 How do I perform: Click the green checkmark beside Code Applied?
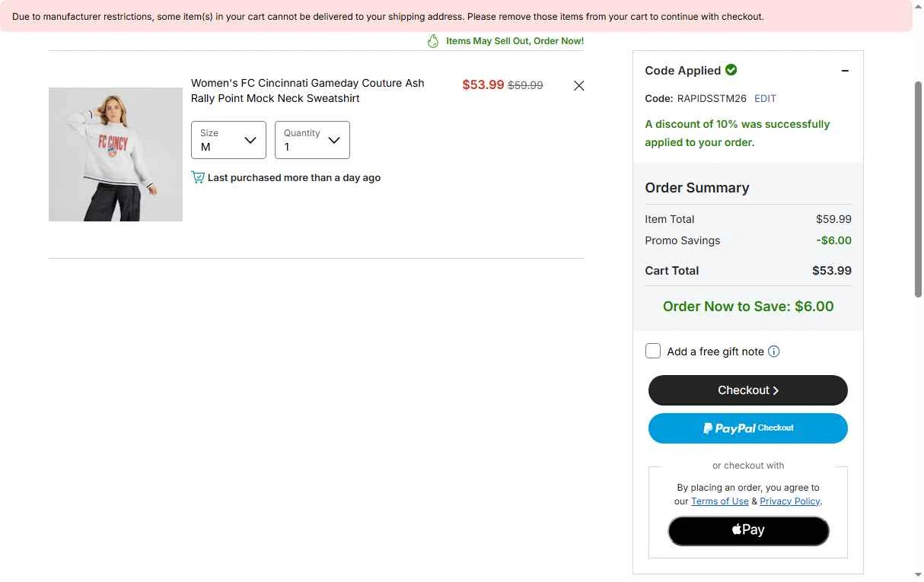point(731,70)
